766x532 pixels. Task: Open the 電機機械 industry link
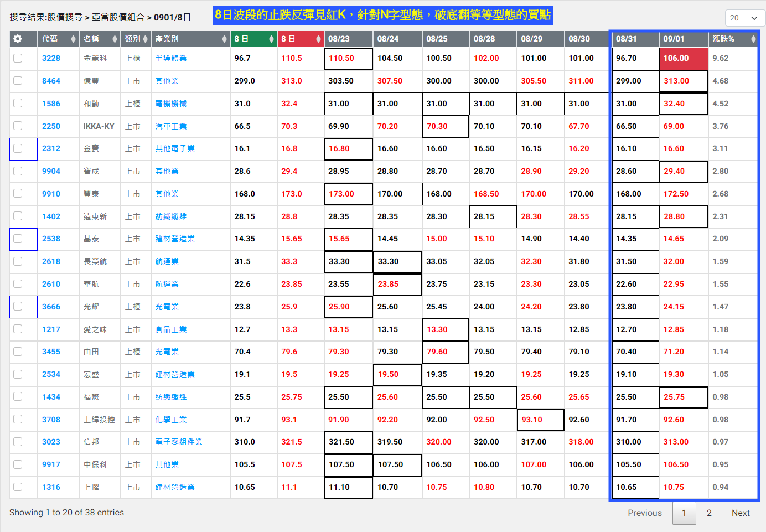171,104
